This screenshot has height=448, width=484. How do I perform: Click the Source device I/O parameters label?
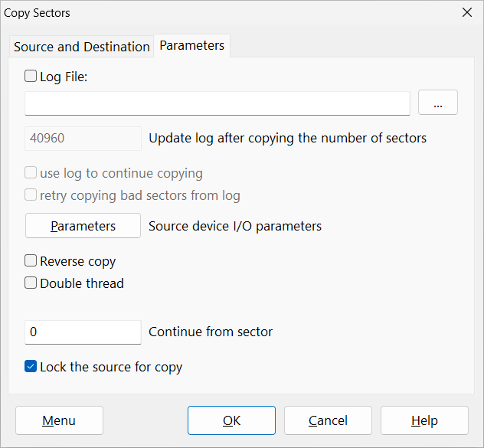(x=235, y=226)
